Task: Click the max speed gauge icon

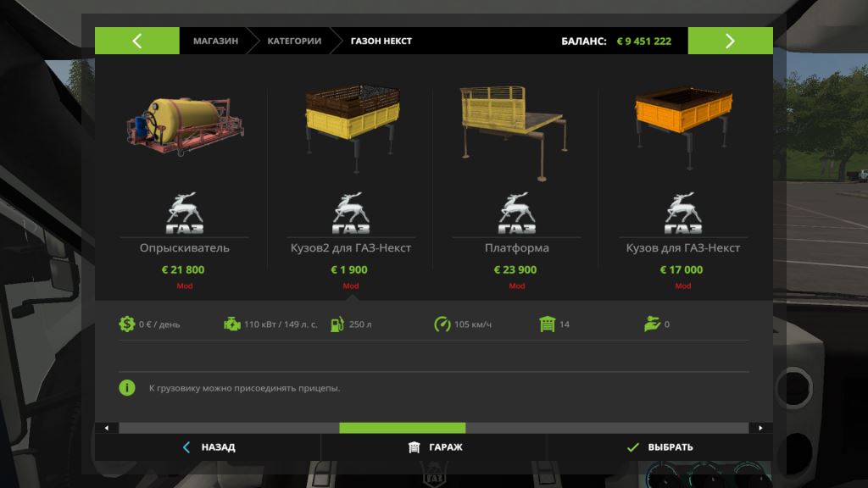Action: tap(442, 324)
